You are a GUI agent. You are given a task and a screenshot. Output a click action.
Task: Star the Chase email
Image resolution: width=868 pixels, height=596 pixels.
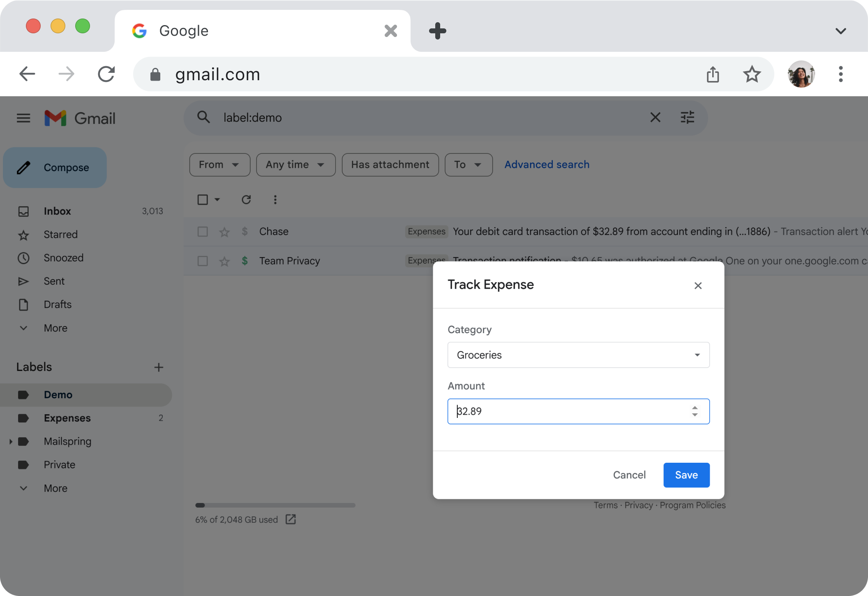click(x=224, y=232)
